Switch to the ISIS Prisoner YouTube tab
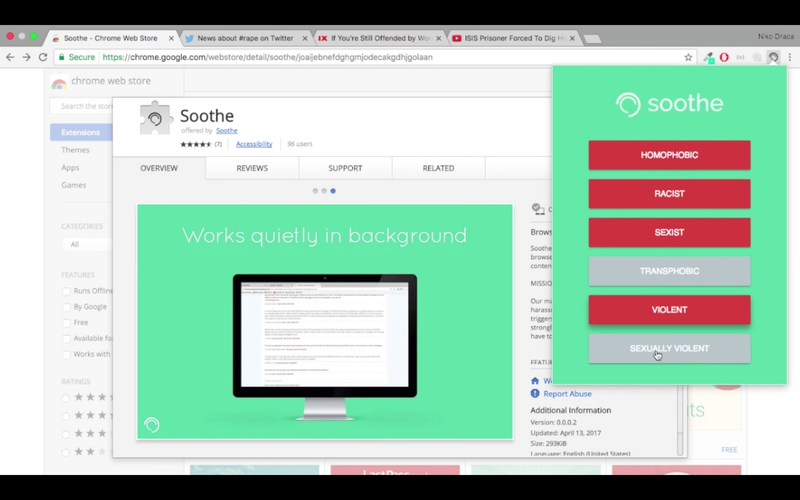The image size is (800, 500). pyautogui.click(x=514, y=38)
